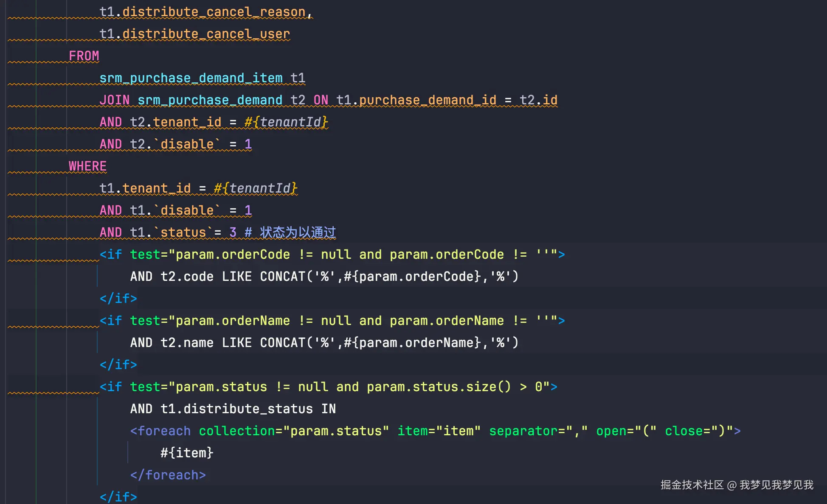Click the JOIN keyword
This screenshot has height=504, width=827.
(x=114, y=100)
